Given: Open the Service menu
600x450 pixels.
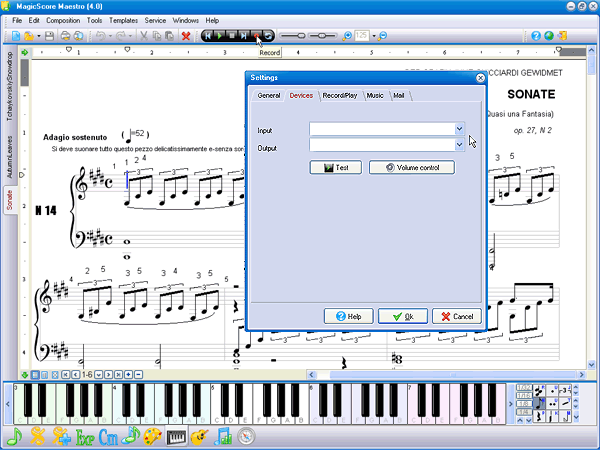Looking at the screenshot, I should (x=155, y=20).
